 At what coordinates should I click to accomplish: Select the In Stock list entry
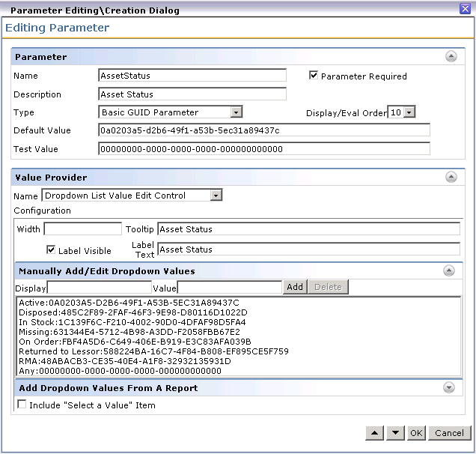132,322
